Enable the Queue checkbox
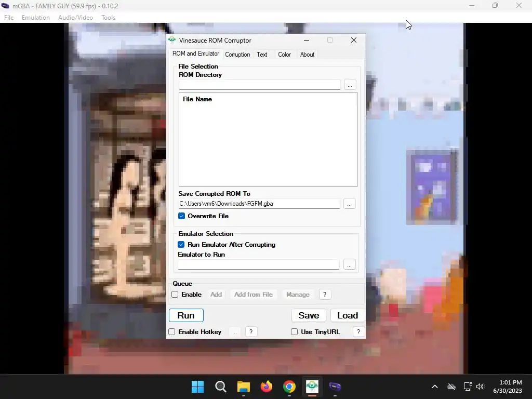 point(175,295)
